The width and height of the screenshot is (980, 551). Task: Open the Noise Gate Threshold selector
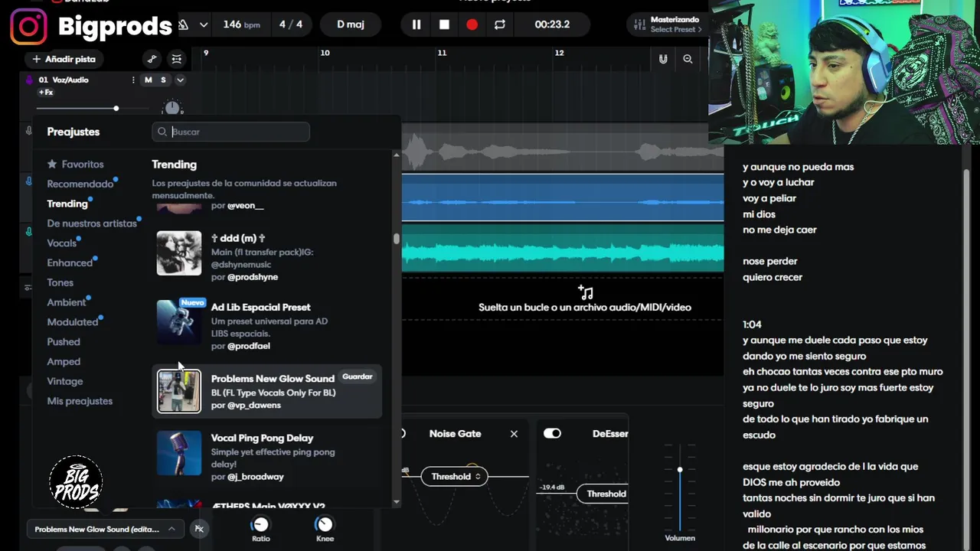[455, 477]
